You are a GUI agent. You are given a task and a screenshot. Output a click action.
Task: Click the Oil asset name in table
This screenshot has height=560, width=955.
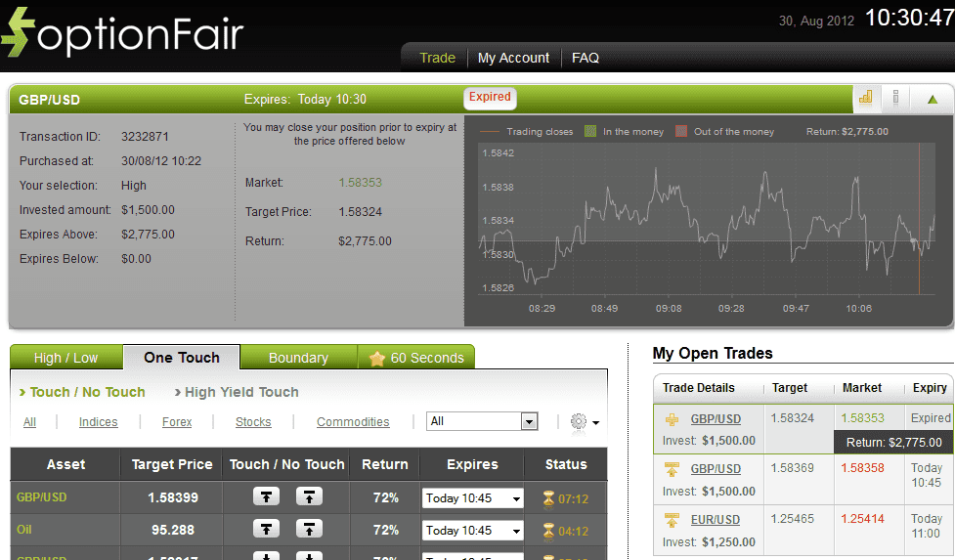24,530
